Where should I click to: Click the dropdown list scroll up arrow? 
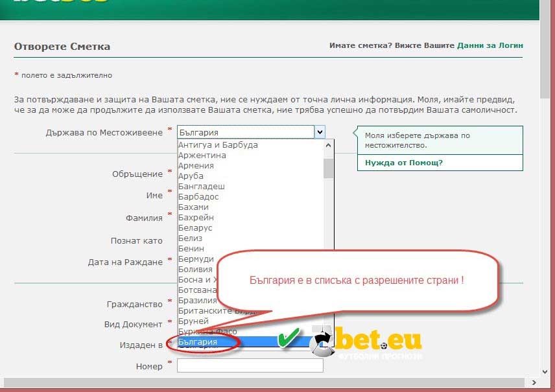point(329,145)
